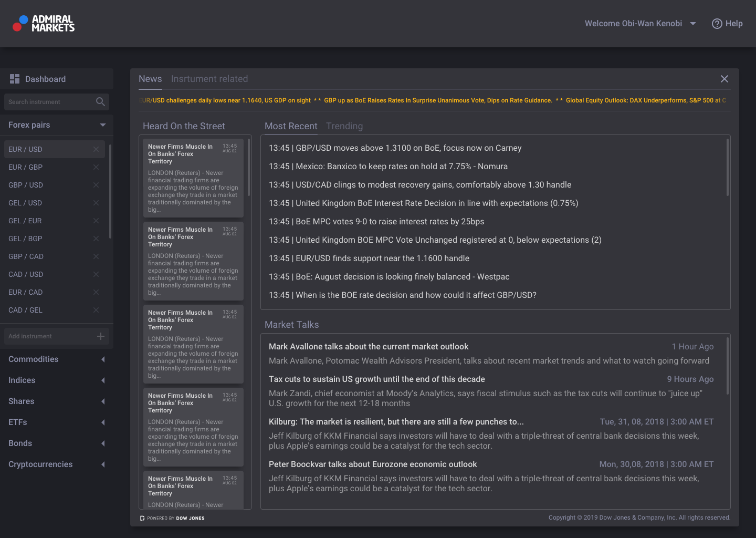This screenshot has height=538, width=756.
Task: Click the Global Equity Outlook ticker item
Action: [x=646, y=100]
